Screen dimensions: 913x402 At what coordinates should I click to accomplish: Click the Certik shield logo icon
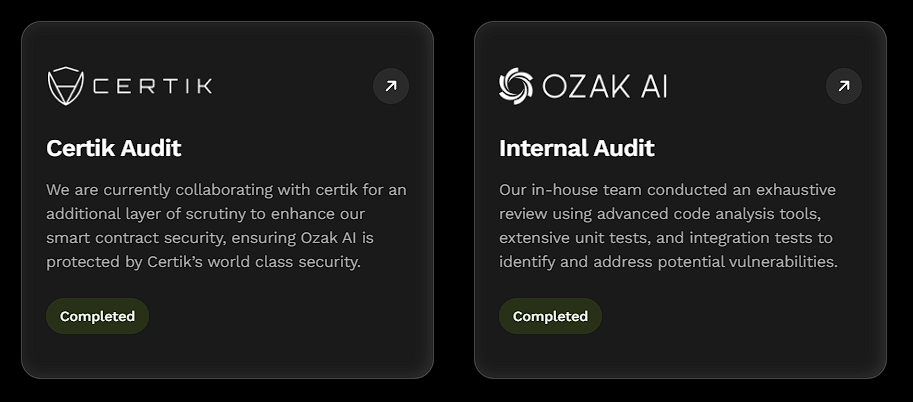click(x=65, y=86)
